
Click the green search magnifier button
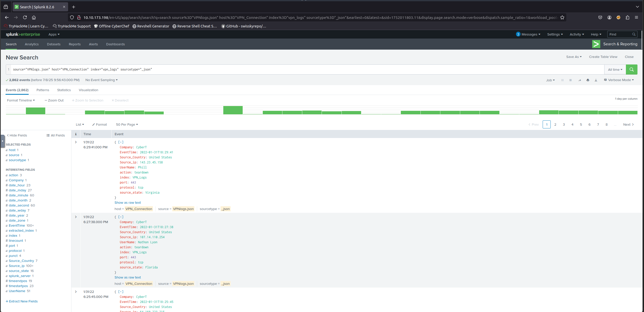point(631,70)
